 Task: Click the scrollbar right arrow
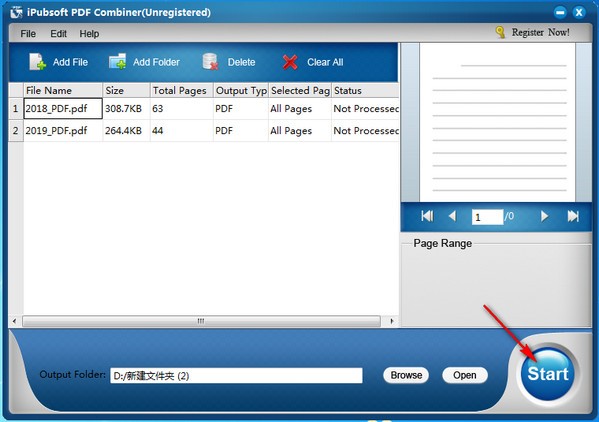click(392, 321)
